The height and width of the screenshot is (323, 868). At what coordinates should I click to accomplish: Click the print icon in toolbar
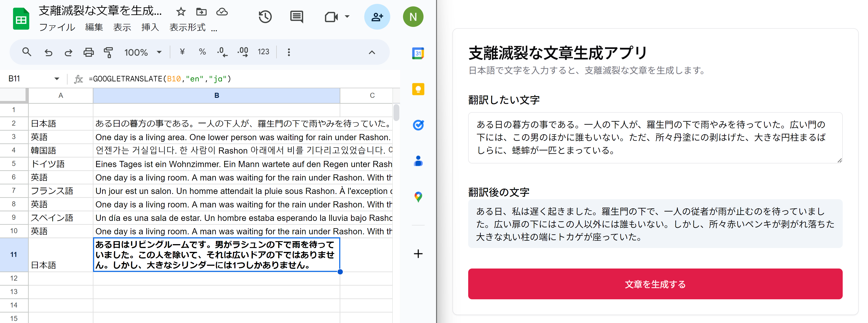(x=89, y=52)
